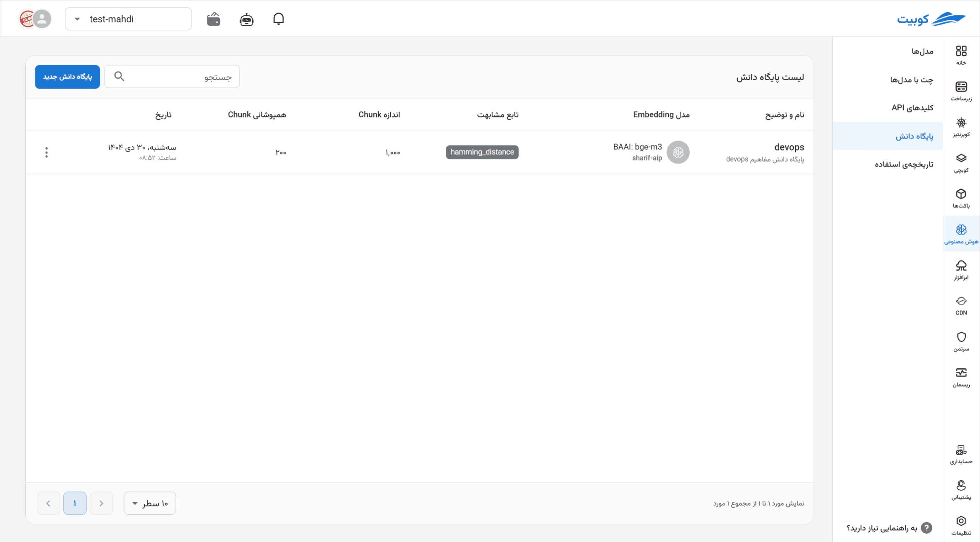Open the کلیدهای API menu item
Image resolution: width=980 pixels, height=542 pixels.
click(x=888, y=108)
